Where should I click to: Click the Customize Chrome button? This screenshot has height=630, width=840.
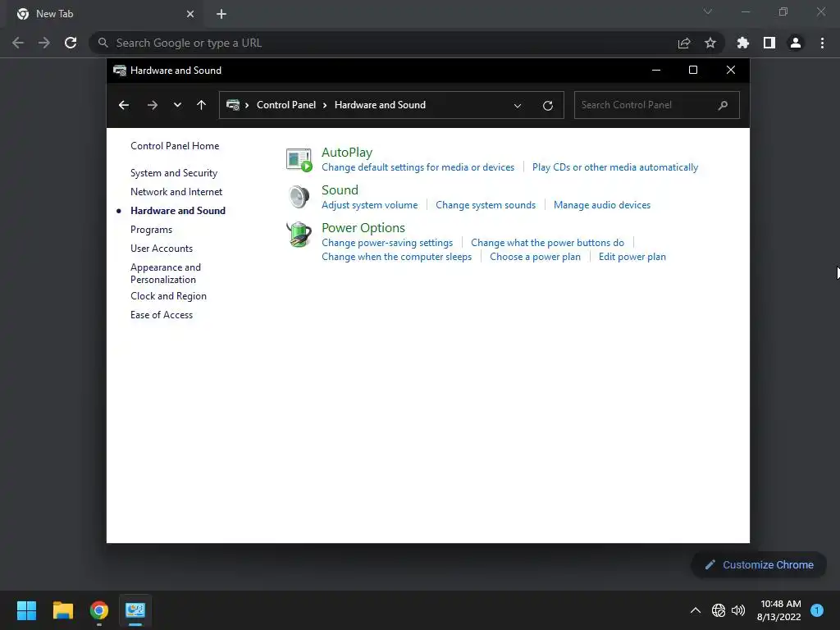tap(759, 564)
